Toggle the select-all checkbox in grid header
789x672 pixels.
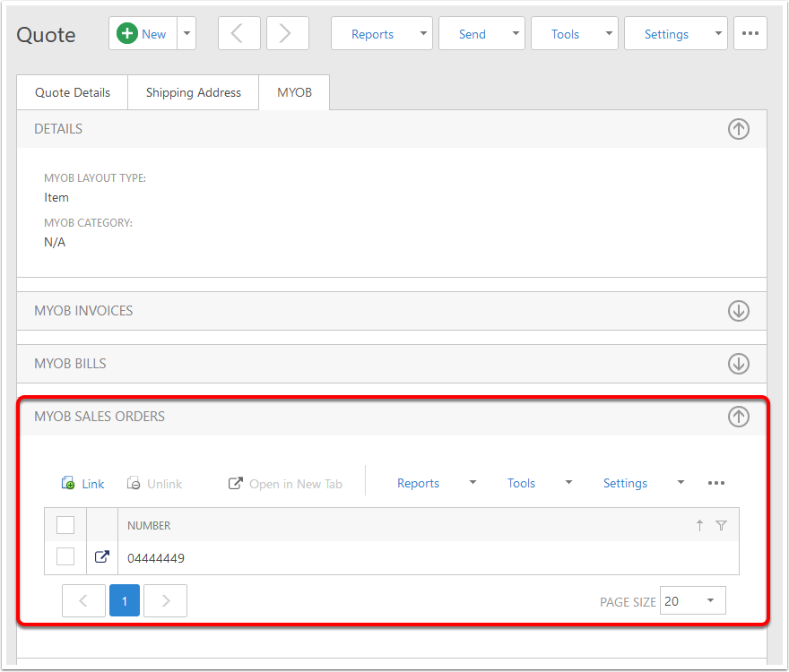click(x=65, y=525)
